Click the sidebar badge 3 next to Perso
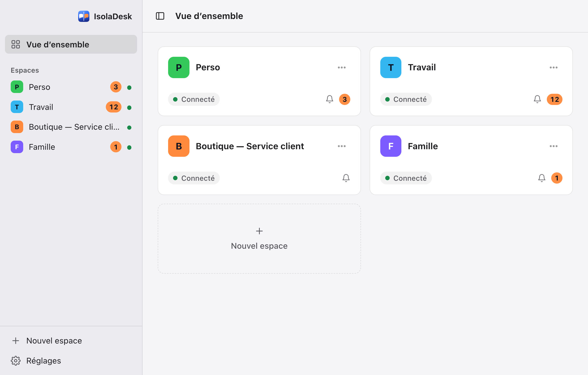The width and height of the screenshot is (588, 375). click(116, 87)
